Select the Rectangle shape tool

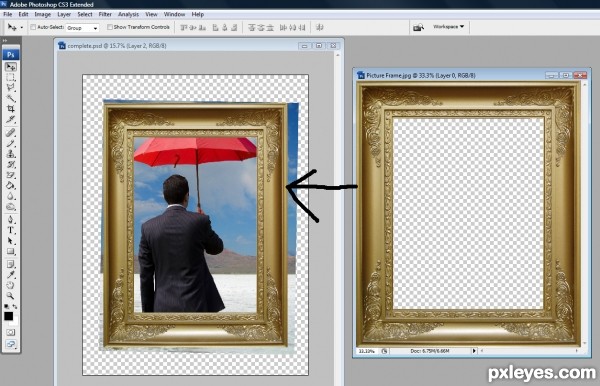(11, 252)
